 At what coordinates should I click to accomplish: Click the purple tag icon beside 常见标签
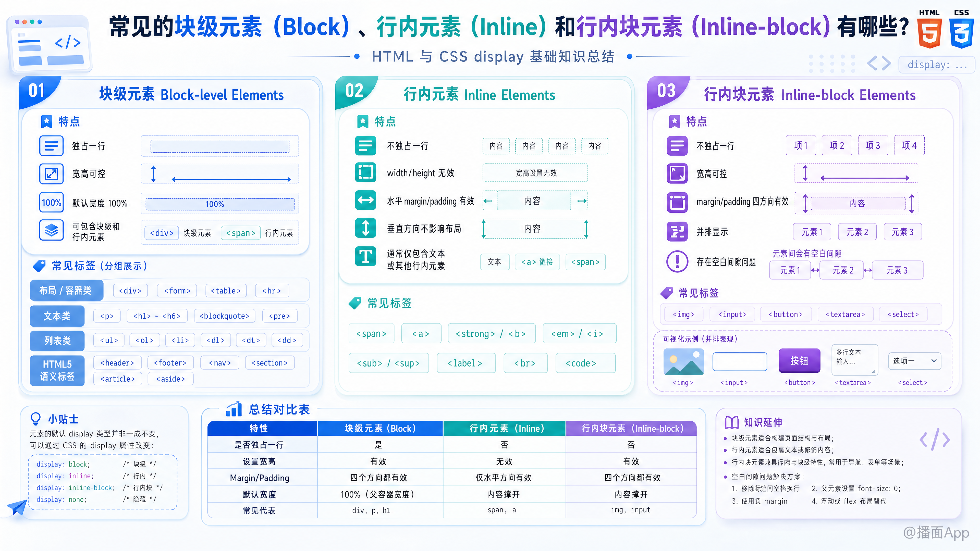(x=667, y=293)
